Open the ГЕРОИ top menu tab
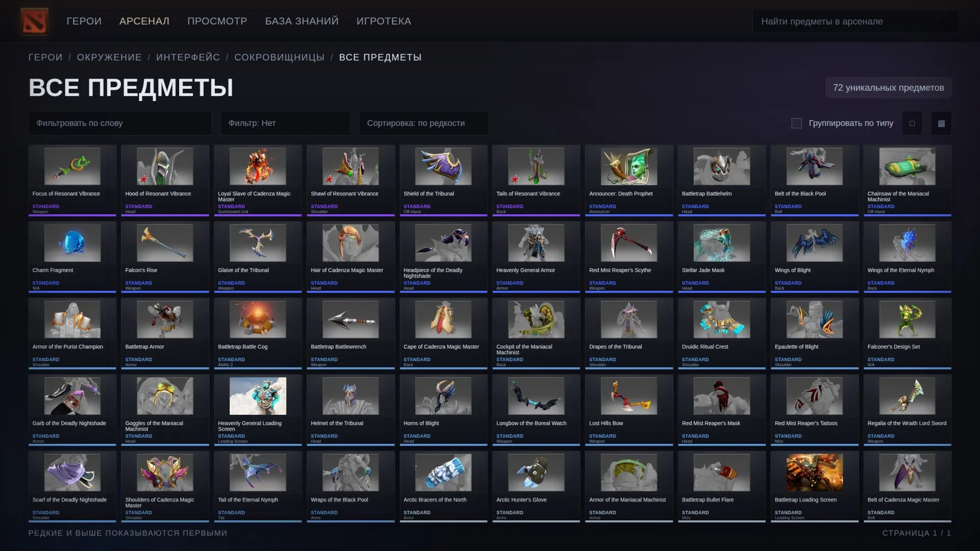This screenshot has height=551, width=980. (84, 21)
